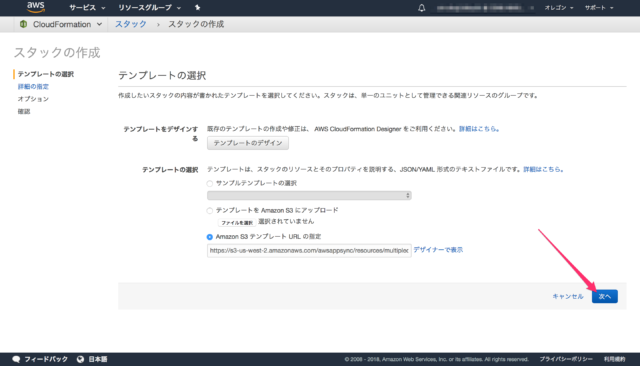Click キャンセル link

[x=568, y=297]
